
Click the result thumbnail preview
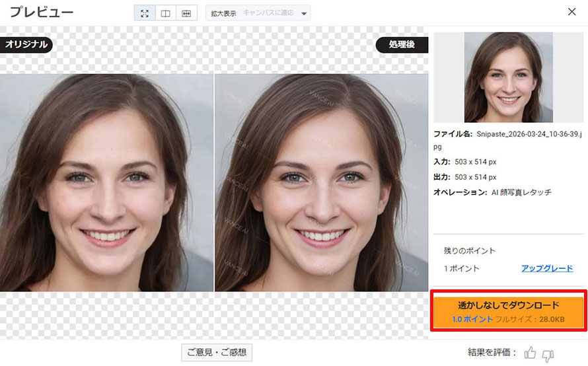[x=508, y=77]
